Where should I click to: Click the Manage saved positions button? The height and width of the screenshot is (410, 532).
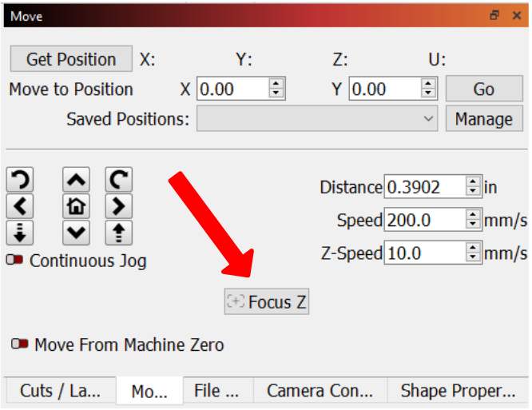coord(484,119)
